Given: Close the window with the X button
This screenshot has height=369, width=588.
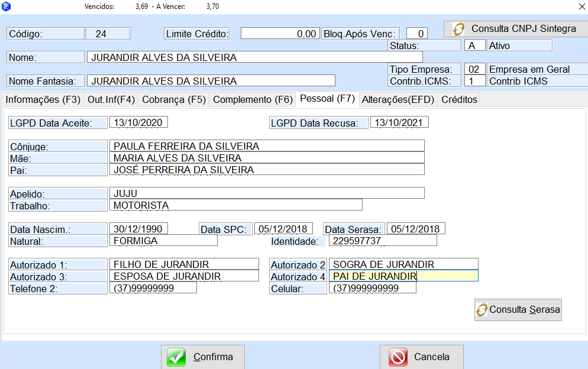Looking at the screenshot, I should 580,6.
